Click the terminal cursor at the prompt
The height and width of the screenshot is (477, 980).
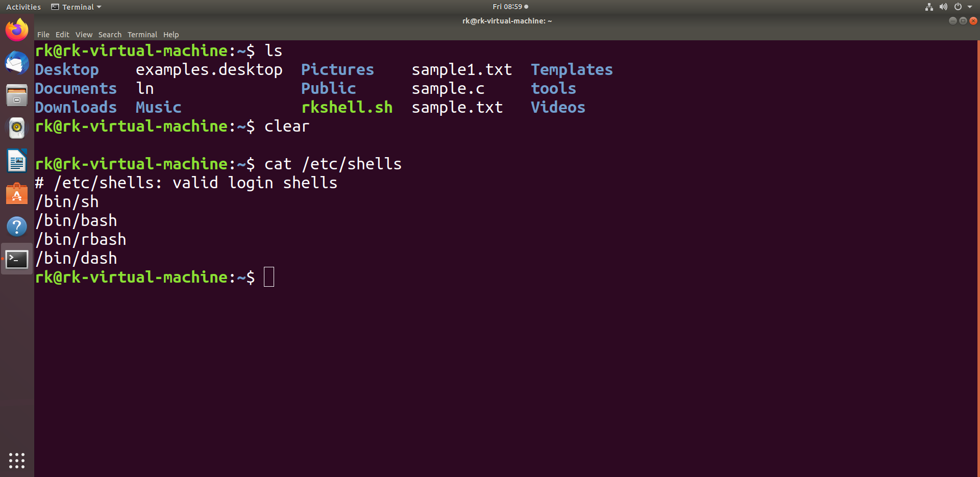[x=269, y=277]
